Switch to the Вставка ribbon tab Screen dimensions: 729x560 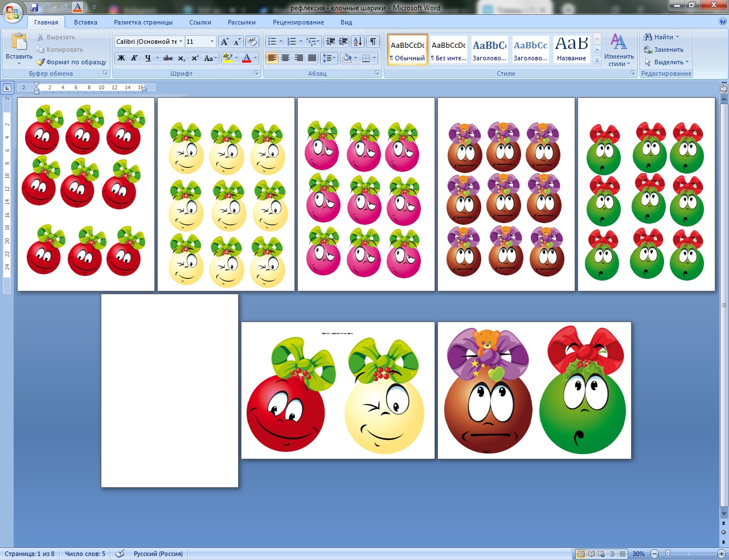tap(85, 22)
